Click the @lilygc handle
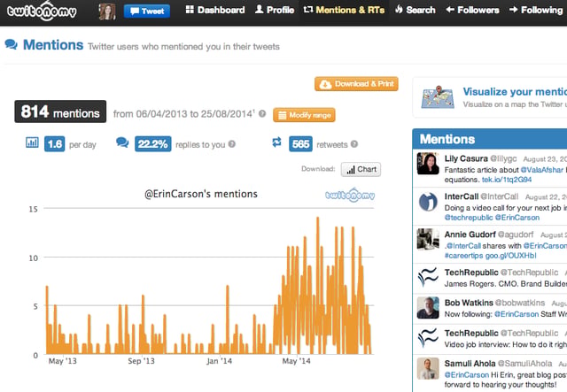 [503, 158]
